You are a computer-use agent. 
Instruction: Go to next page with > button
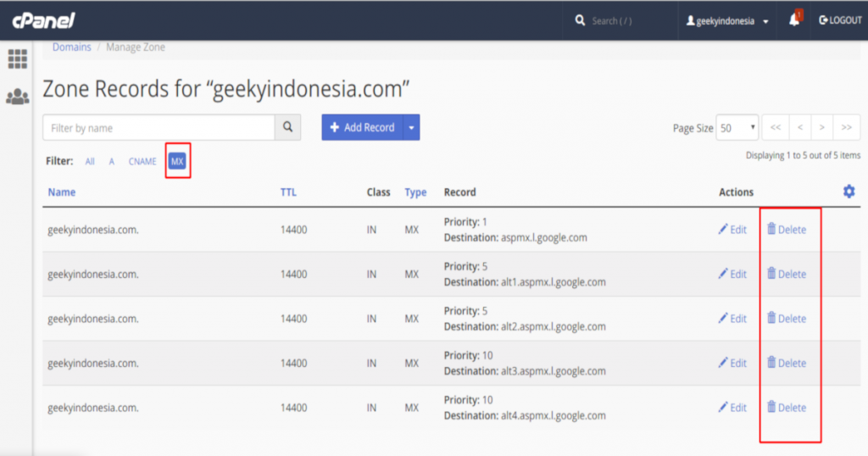pos(822,127)
